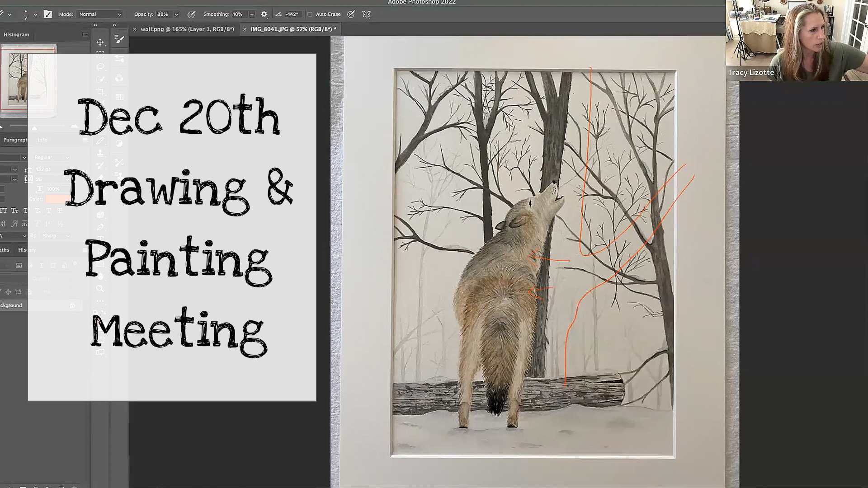Change screen mode icon
Viewport: 868px width, 488px height.
click(x=100, y=352)
